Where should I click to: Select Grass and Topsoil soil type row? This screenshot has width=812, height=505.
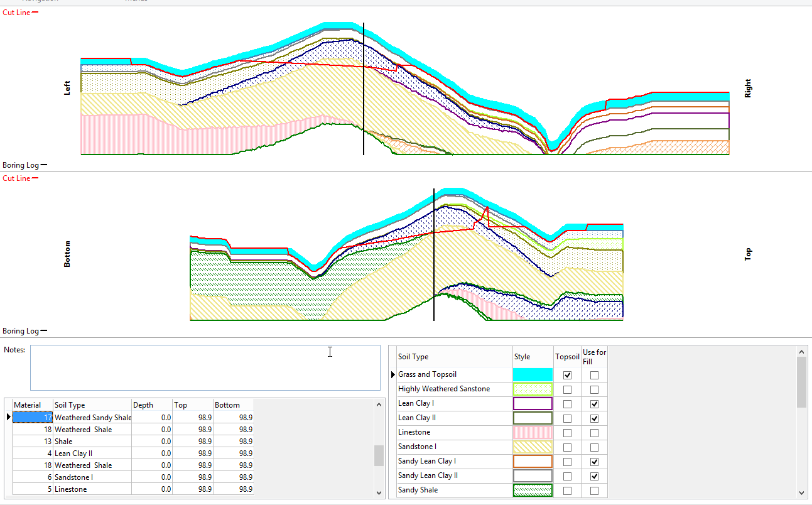click(x=455, y=374)
